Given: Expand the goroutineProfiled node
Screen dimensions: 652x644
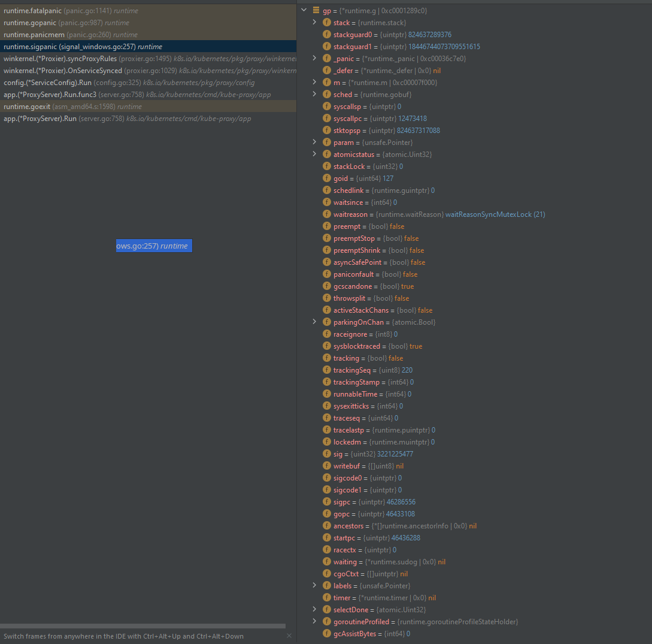Looking at the screenshot, I should [315, 621].
